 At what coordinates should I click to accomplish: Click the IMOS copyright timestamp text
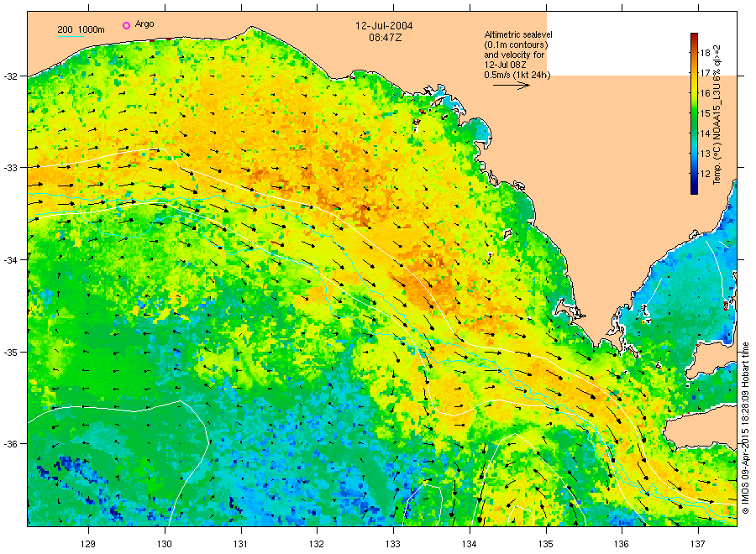tap(745, 428)
